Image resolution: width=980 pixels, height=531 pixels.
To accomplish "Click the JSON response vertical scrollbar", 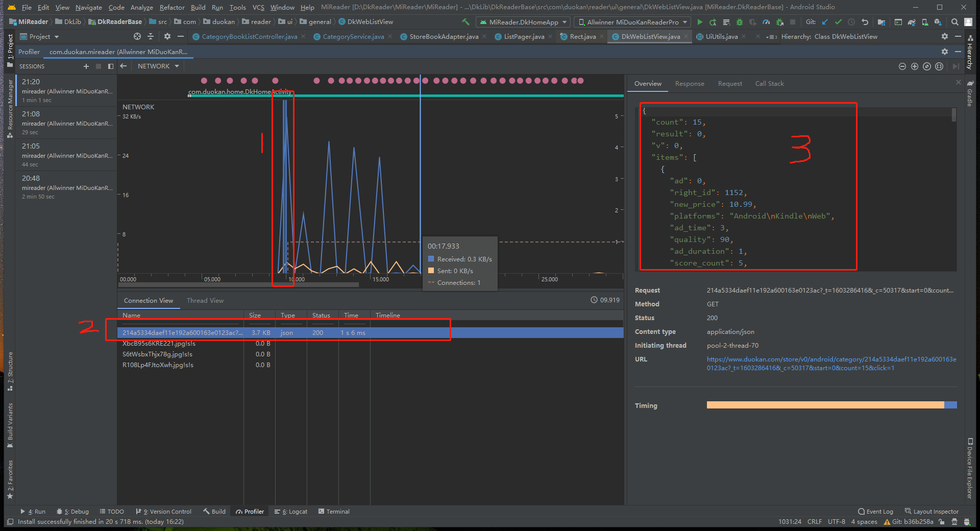I will 954,115.
